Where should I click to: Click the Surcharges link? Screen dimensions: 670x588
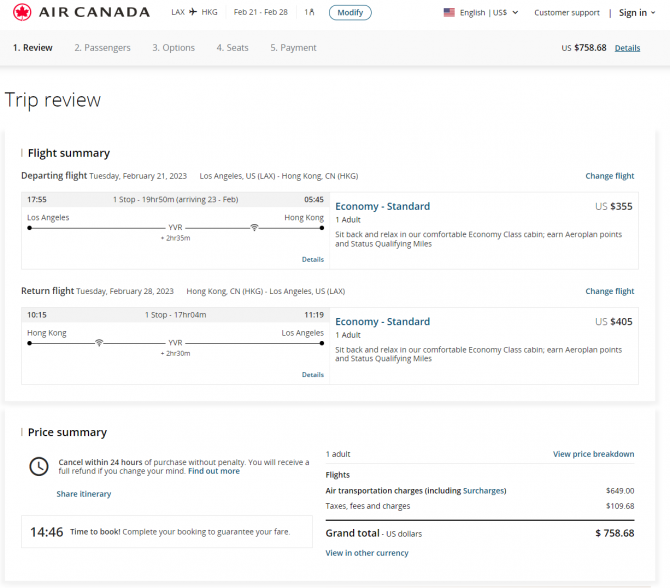pyautogui.click(x=484, y=491)
